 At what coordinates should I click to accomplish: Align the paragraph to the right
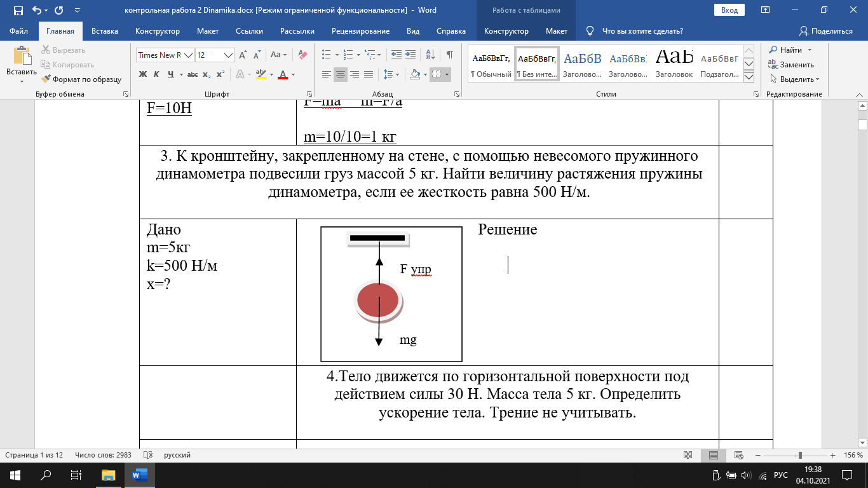click(x=355, y=74)
